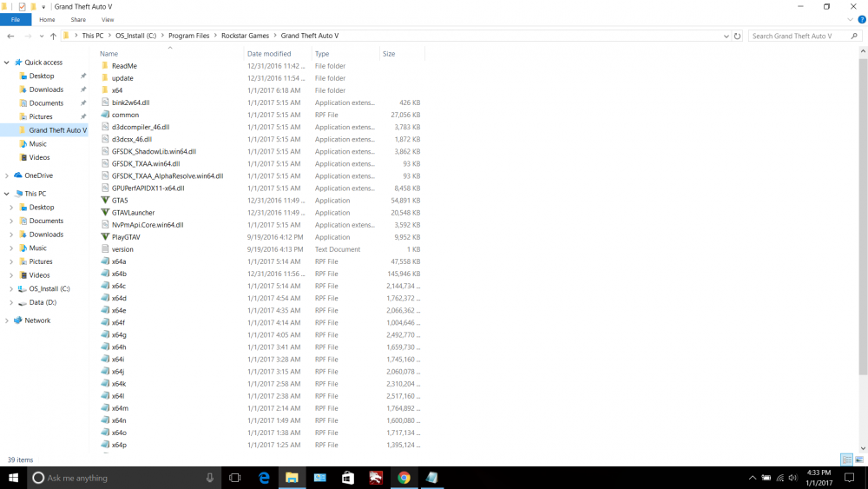
Task: Click the PlayGTAV application icon
Action: 105,236
